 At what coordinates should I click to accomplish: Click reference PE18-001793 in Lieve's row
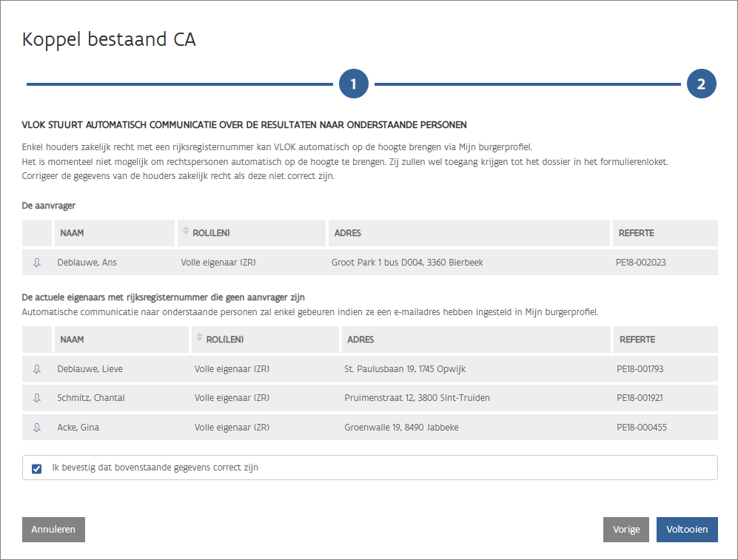[x=640, y=369]
